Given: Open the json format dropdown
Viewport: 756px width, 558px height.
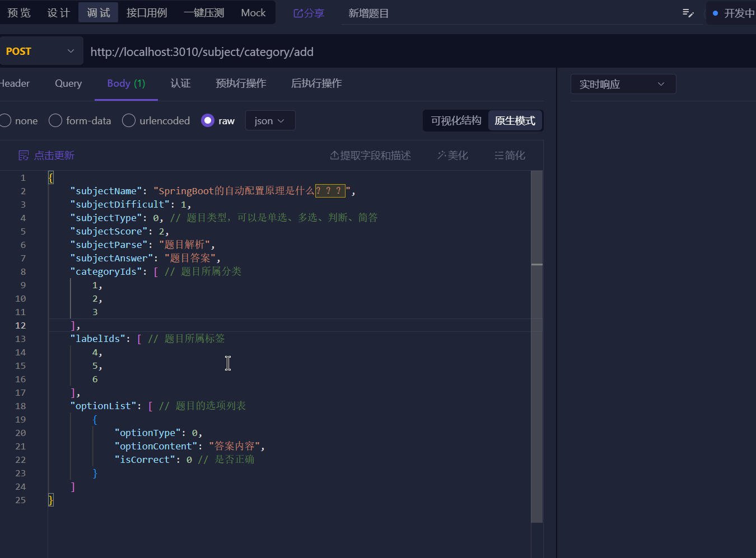Looking at the screenshot, I should click(x=270, y=121).
